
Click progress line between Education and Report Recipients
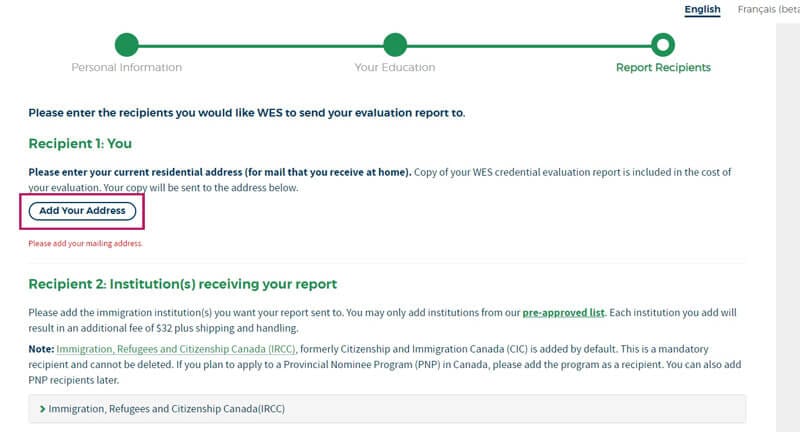pos(528,44)
